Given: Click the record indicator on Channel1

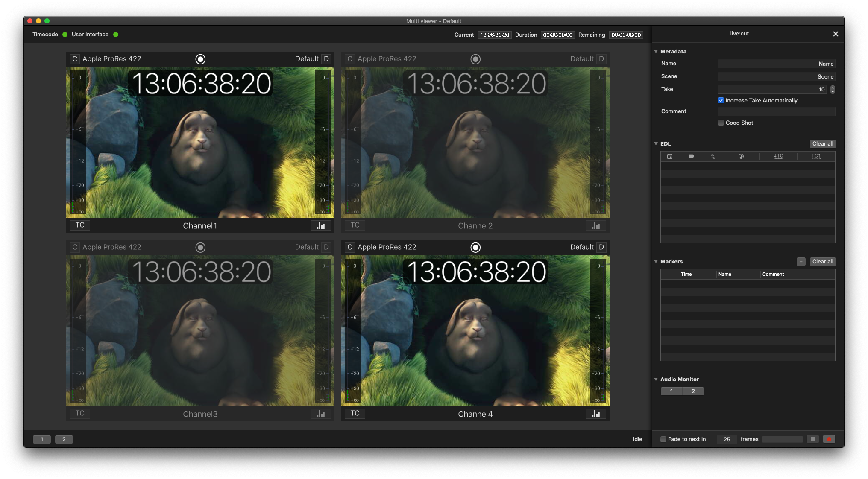Looking at the screenshot, I should [200, 59].
